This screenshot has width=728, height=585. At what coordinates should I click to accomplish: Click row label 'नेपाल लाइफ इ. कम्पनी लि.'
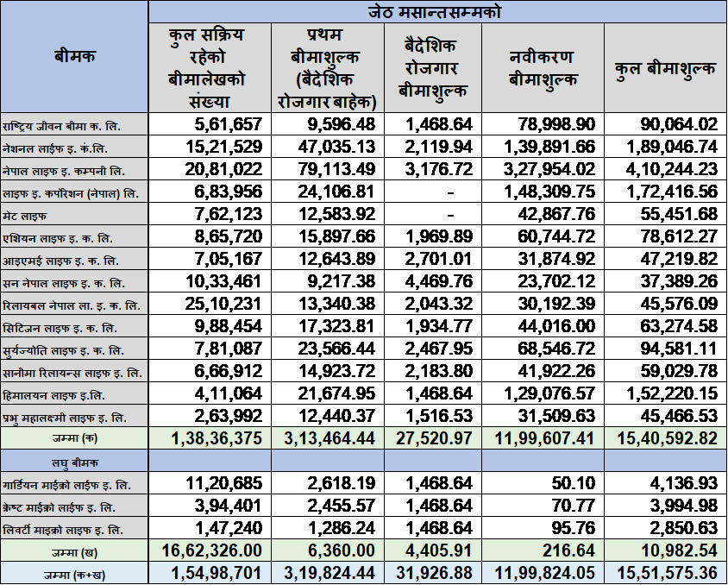click(64, 171)
